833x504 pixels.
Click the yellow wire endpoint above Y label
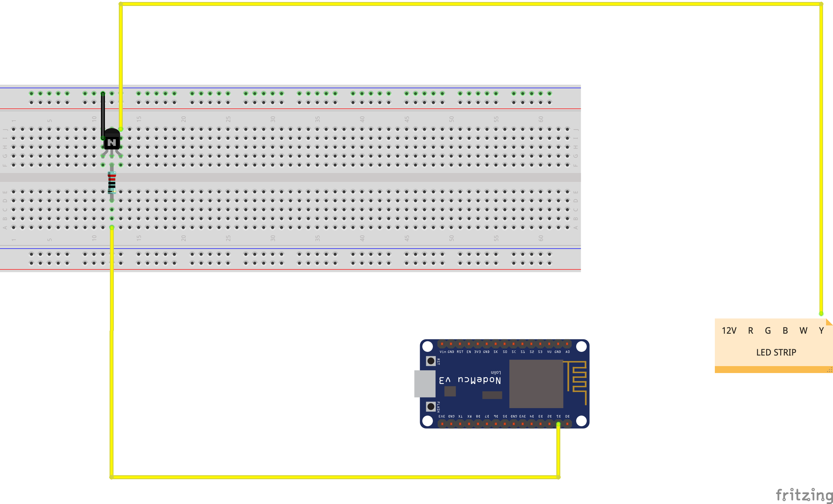click(821, 314)
